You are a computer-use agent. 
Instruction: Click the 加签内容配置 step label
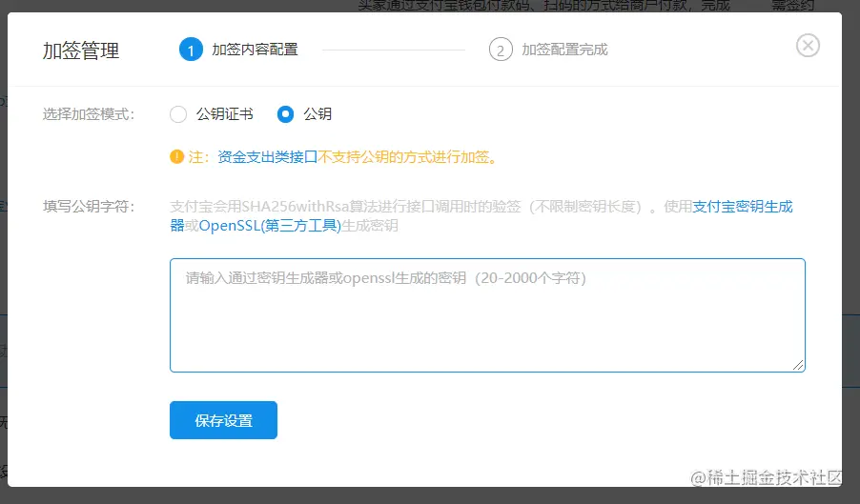point(255,50)
